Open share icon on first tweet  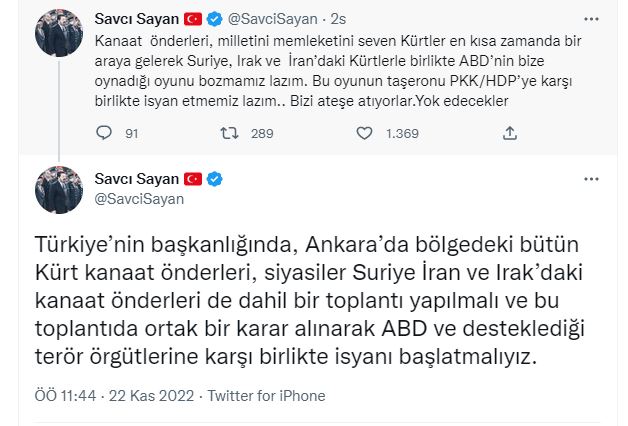pyautogui.click(x=509, y=133)
